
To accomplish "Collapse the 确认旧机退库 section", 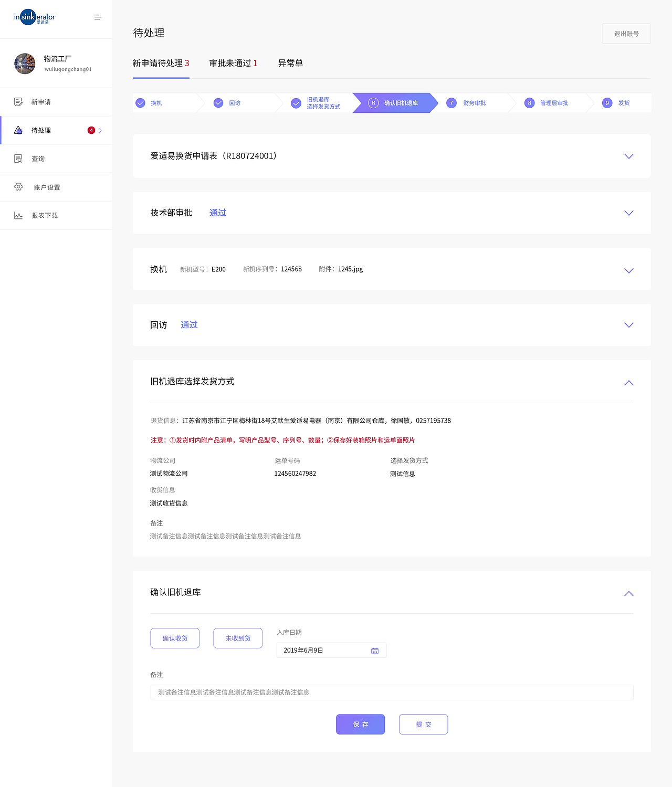I will coord(628,594).
